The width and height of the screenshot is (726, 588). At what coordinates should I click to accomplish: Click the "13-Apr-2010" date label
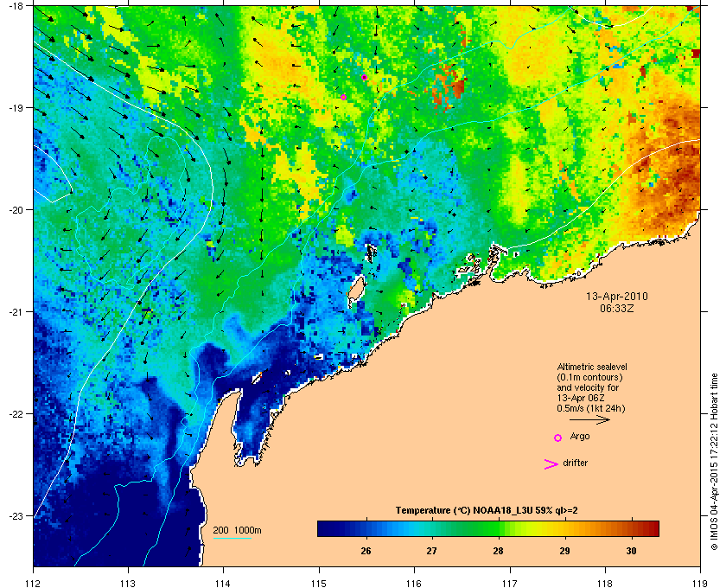click(x=617, y=297)
